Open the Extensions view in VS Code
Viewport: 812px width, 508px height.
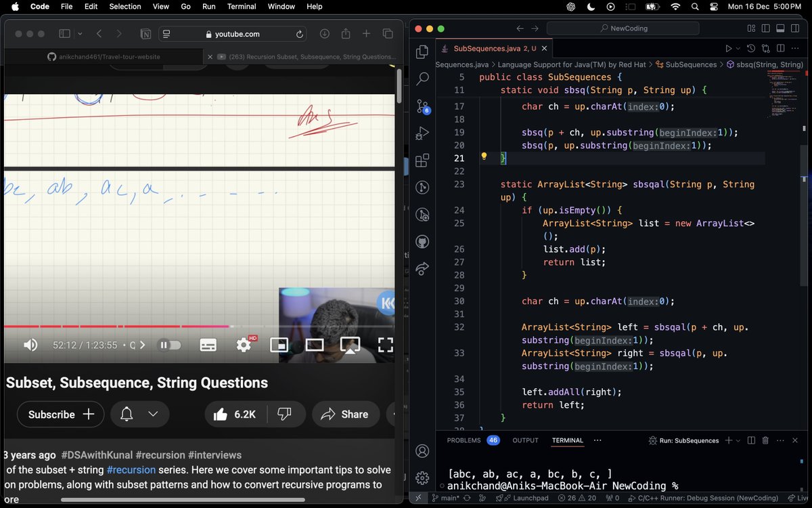point(422,161)
